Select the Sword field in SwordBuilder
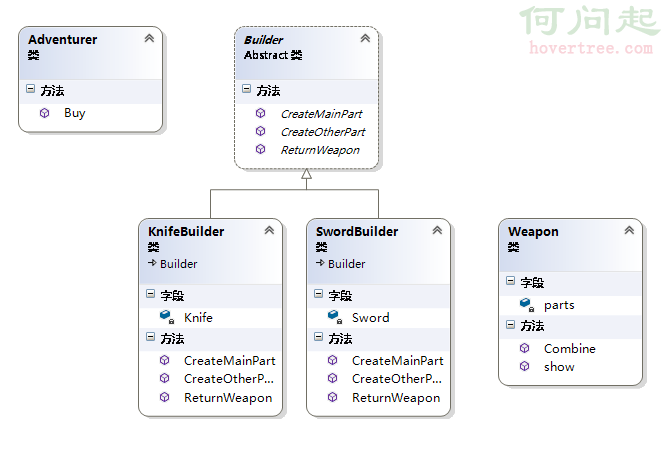The width and height of the screenshot is (668, 454). coord(371,318)
